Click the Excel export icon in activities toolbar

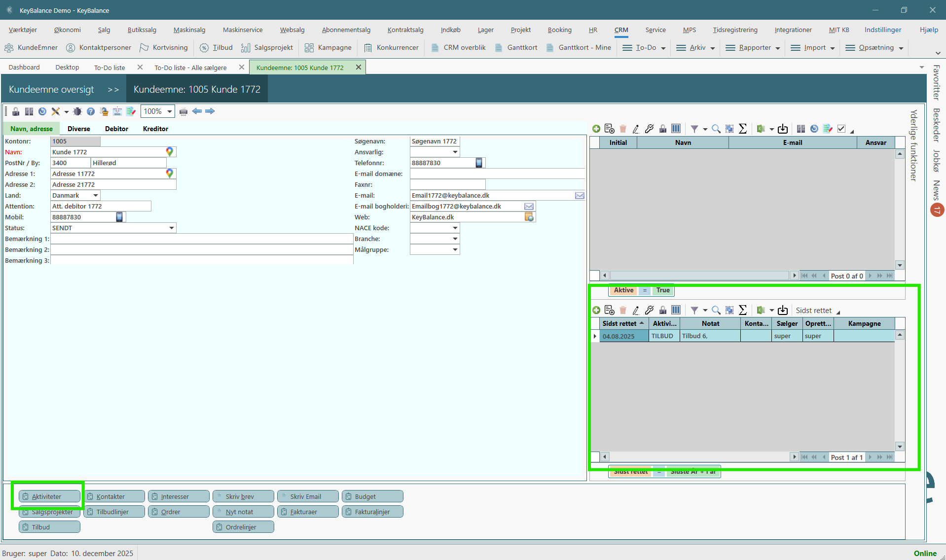click(761, 310)
